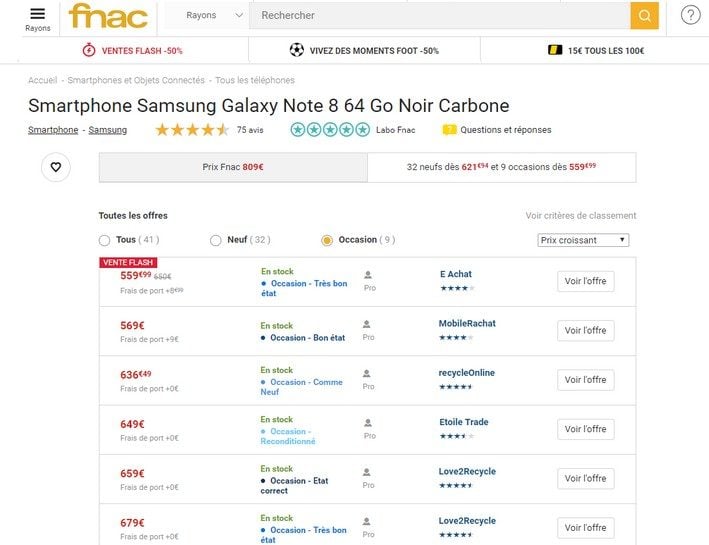Click the fnac logo
The image size is (709, 545).
(108, 17)
